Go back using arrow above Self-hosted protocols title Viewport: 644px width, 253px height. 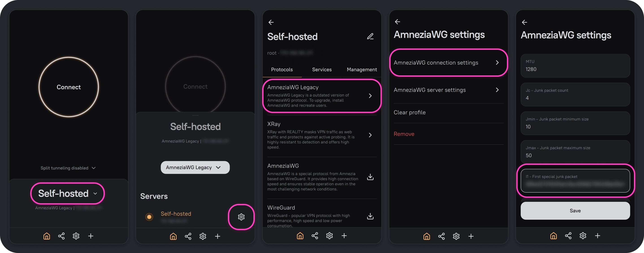click(271, 22)
